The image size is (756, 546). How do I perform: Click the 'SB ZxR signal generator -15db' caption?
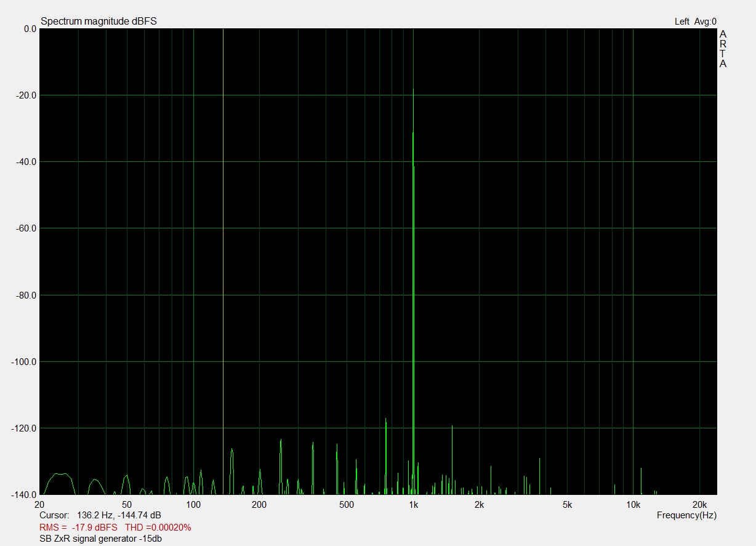coord(100,539)
